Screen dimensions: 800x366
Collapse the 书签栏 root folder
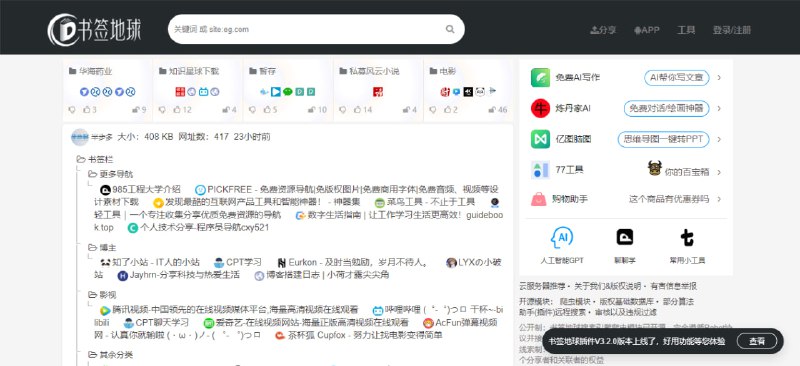[94, 160]
